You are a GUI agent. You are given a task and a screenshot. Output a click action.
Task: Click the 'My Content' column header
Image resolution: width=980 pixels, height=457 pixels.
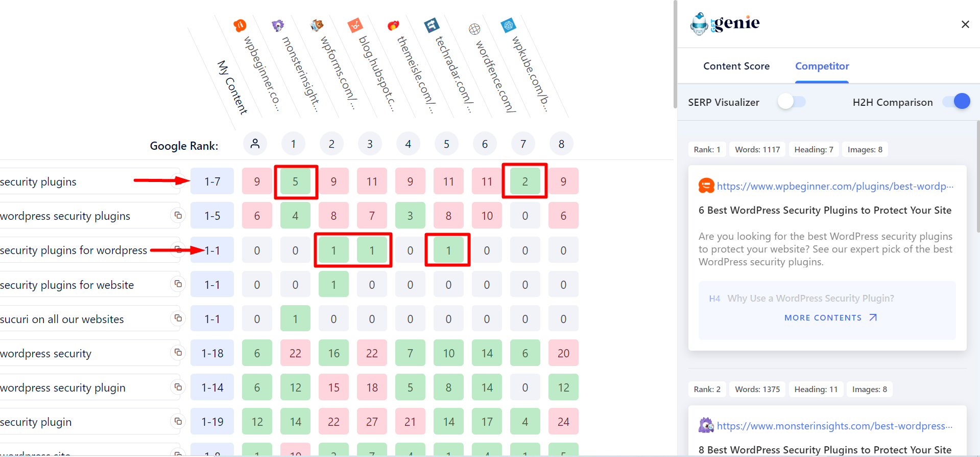point(232,87)
